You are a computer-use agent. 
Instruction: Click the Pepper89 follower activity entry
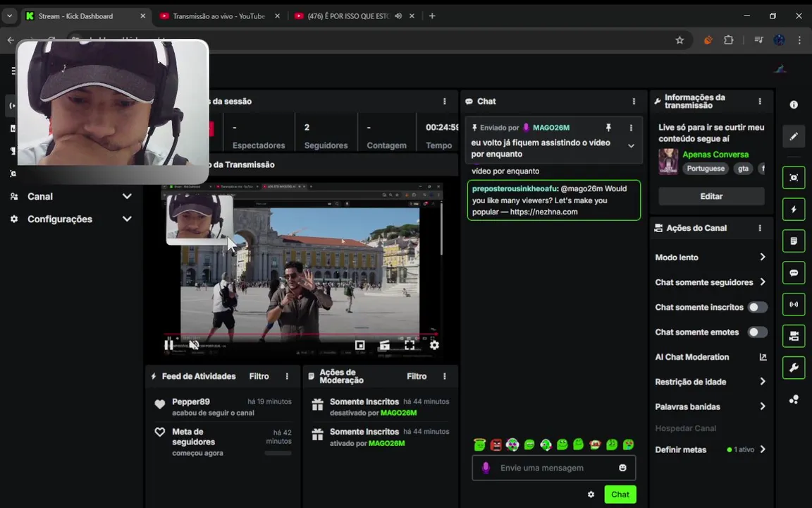pyautogui.click(x=223, y=407)
